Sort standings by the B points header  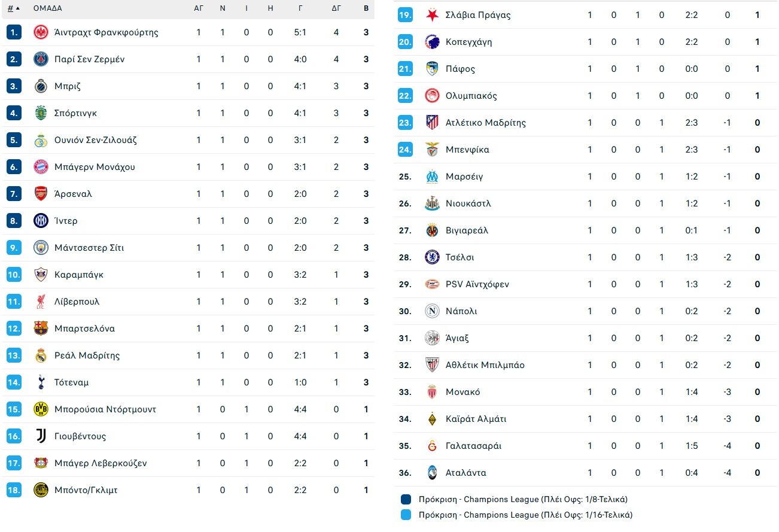(366, 8)
